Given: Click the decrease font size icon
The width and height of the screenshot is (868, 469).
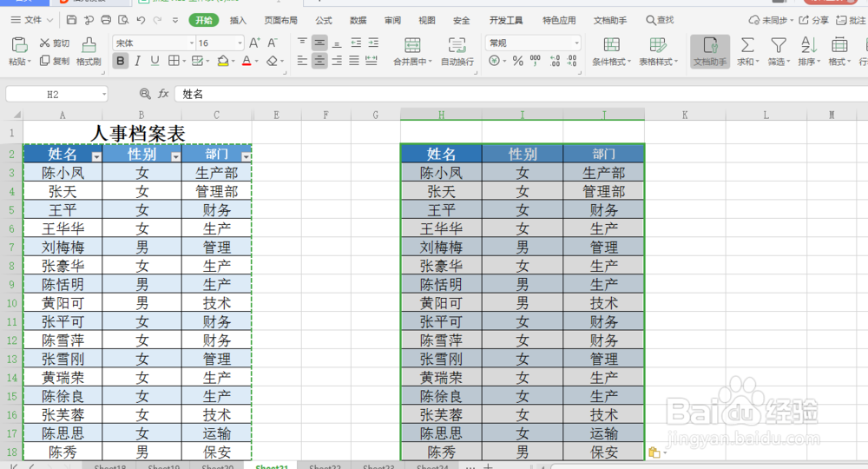Looking at the screenshot, I should (273, 43).
